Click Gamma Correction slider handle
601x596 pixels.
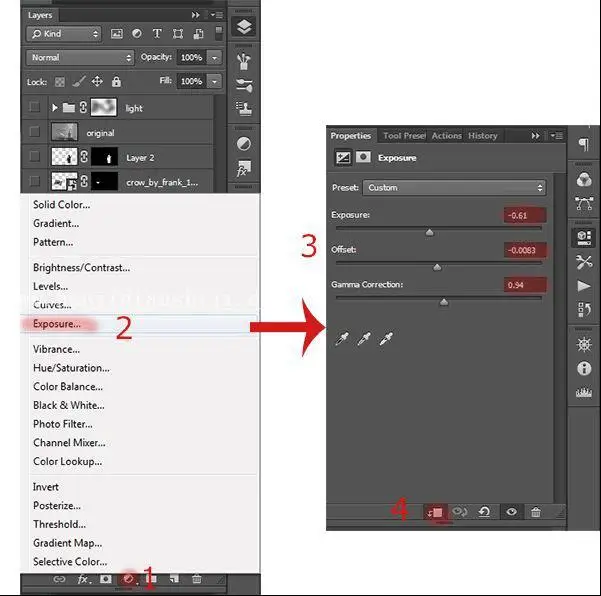(444, 302)
